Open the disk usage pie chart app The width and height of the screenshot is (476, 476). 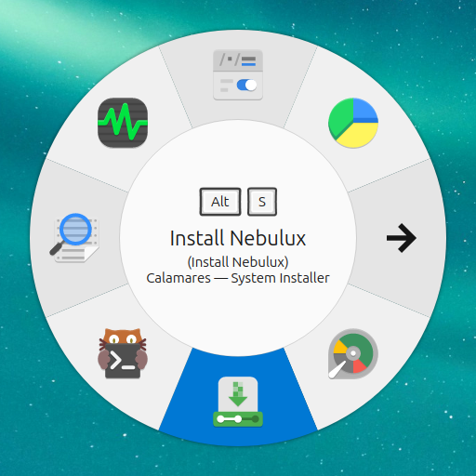353,123
